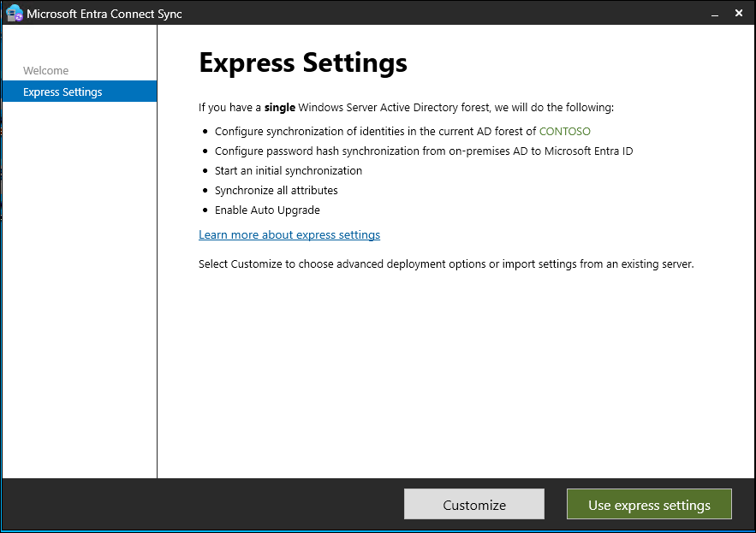
Task: Click the Express Settings page heading
Action: pyautogui.click(x=303, y=63)
